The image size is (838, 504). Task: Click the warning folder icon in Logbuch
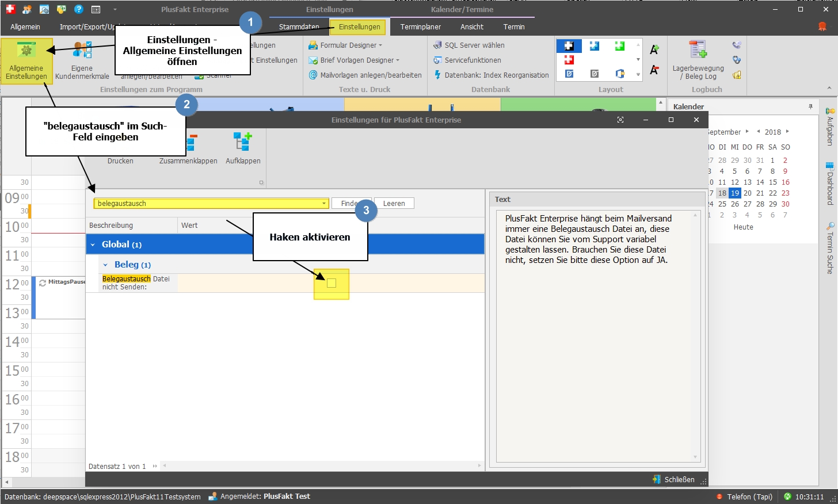click(737, 75)
